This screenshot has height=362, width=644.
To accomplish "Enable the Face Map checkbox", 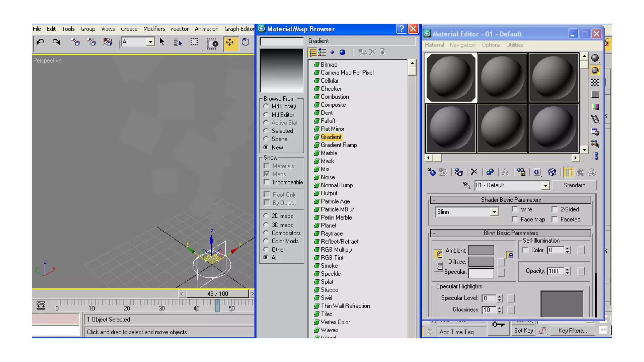I will click(515, 219).
